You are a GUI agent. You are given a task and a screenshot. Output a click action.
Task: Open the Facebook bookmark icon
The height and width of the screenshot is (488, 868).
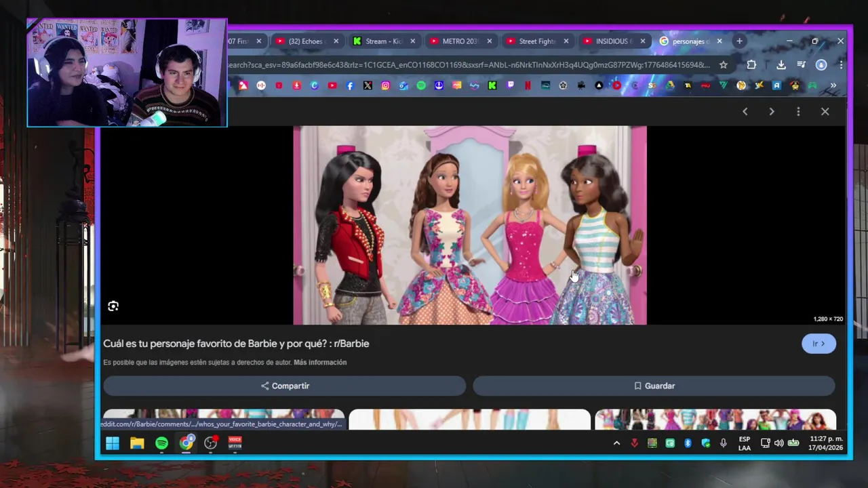[x=350, y=85]
